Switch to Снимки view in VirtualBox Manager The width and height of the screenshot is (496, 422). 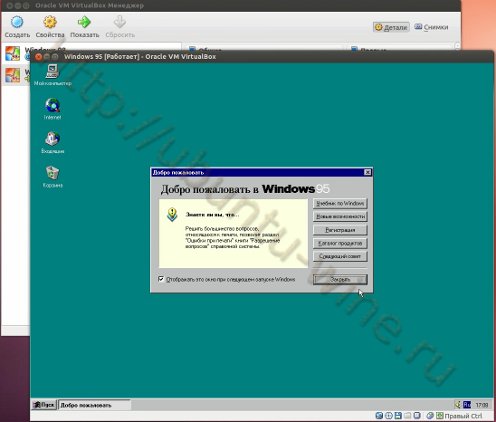pos(431,27)
